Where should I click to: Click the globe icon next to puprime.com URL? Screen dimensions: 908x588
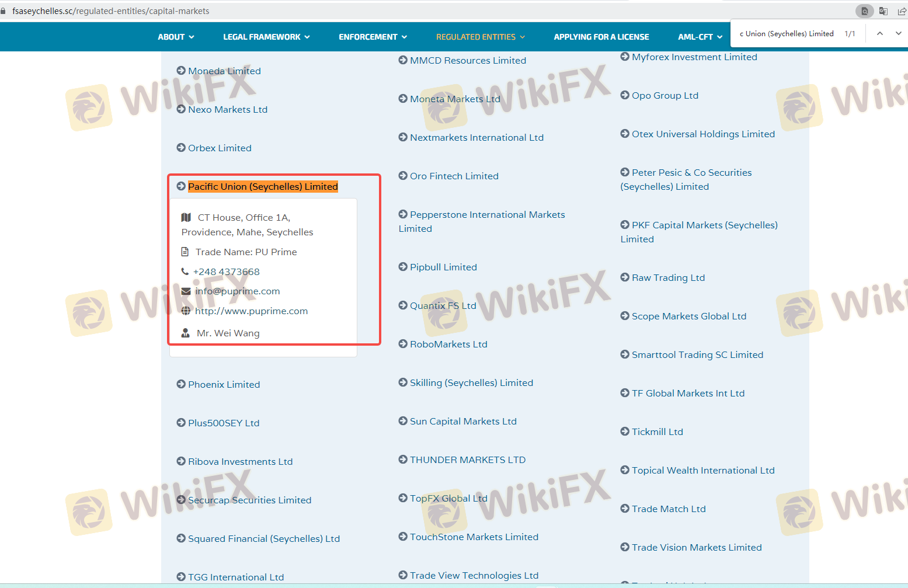coord(186,311)
